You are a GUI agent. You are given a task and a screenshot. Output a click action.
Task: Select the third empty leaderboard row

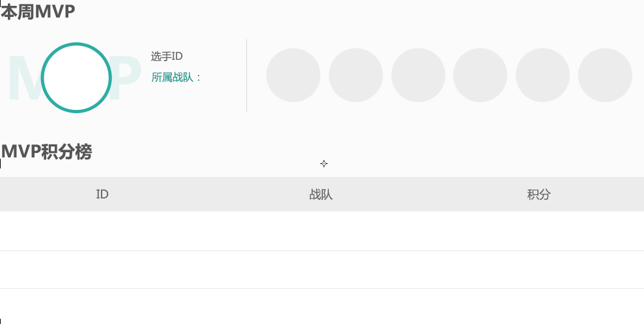322,306
